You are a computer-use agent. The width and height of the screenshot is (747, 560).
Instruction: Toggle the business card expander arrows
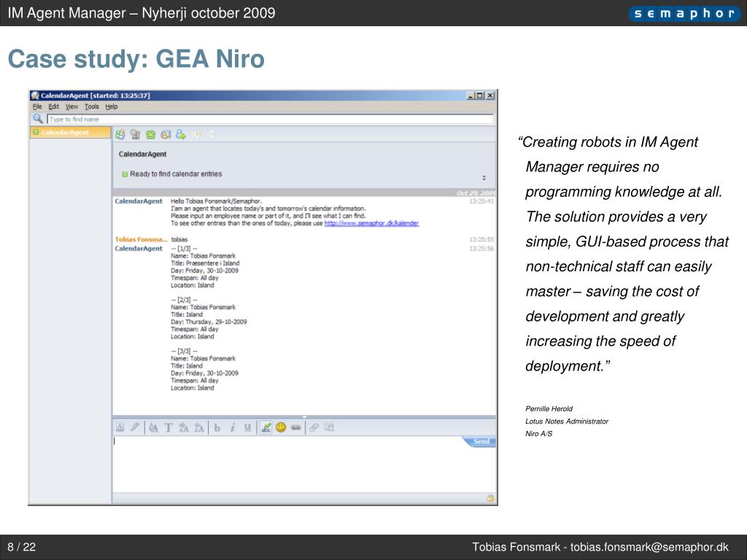tap(484, 178)
